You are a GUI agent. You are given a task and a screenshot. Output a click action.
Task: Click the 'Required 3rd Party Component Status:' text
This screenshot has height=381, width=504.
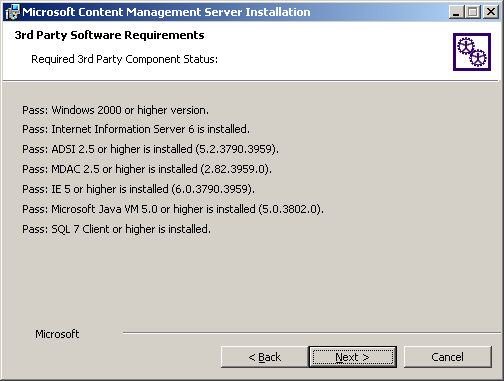[x=124, y=59]
